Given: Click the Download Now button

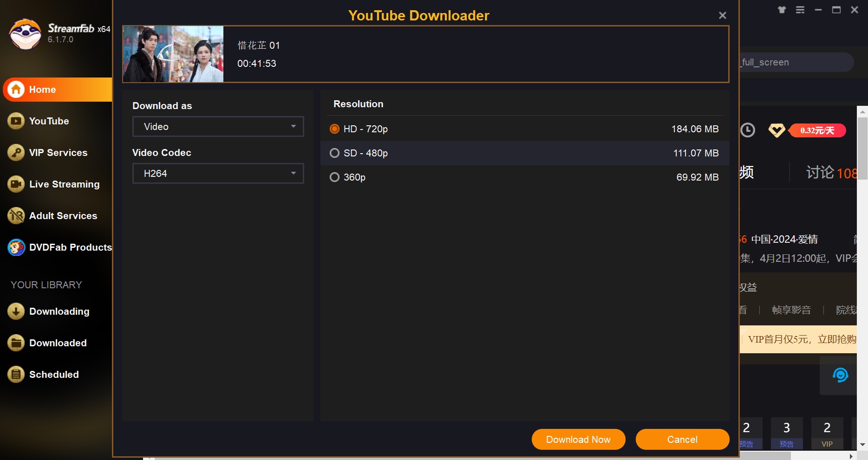Looking at the screenshot, I should click(x=578, y=440).
